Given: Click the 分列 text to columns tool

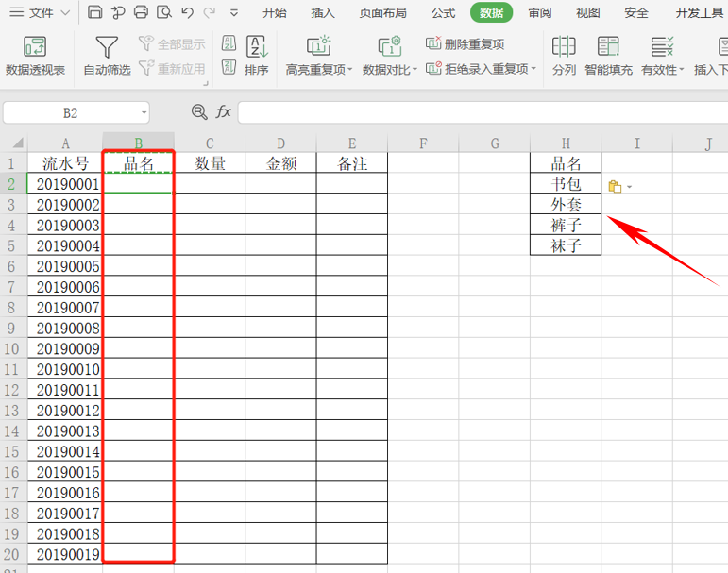Looking at the screenshot, I should [564, 57].
